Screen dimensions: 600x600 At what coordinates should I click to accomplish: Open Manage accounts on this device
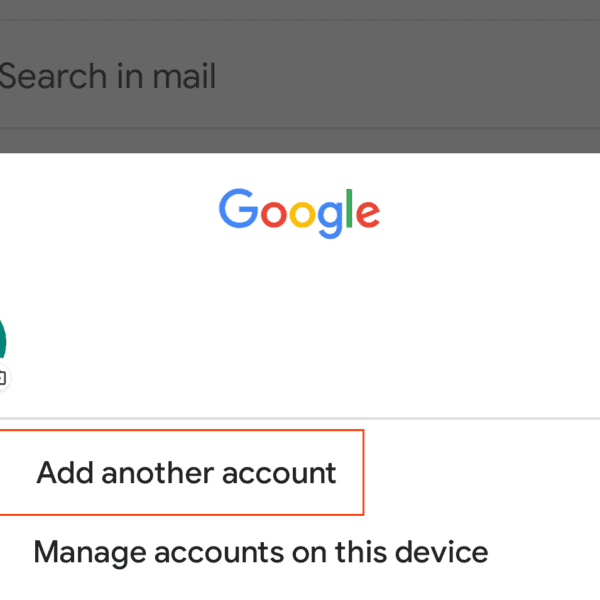(260, 551)
